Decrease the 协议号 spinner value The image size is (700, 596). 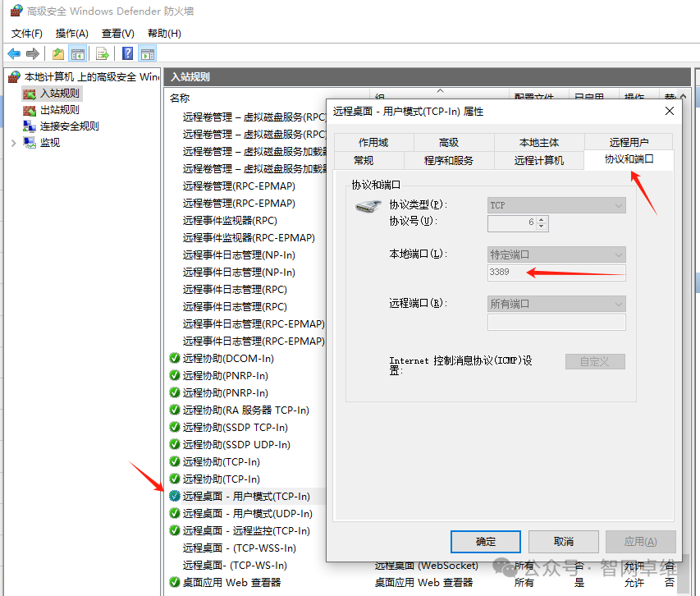tap(542, 227)
